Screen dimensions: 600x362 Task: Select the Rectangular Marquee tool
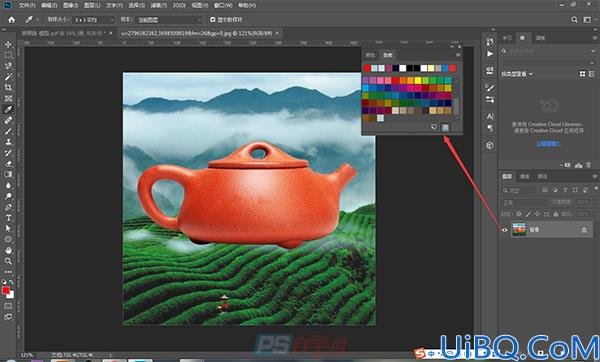click(x=8, y=55)
